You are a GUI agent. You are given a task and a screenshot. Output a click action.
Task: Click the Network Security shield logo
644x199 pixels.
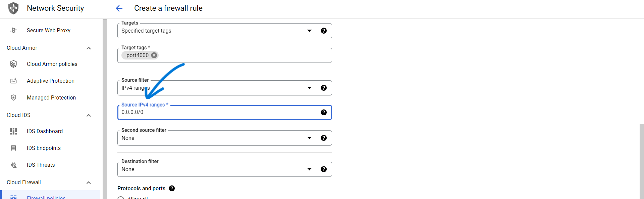pyautogui.click(x=13, y=8)
